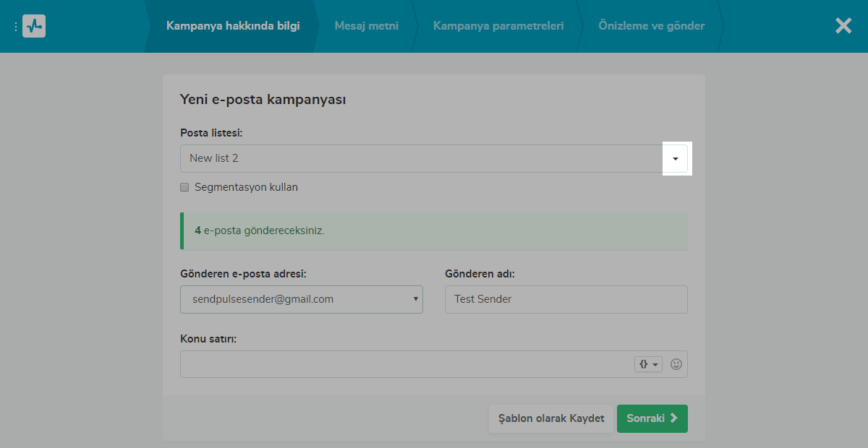Select the 'New list 2' mailing list field
This screenshot has height=448, width=868.
coord(421,158)
